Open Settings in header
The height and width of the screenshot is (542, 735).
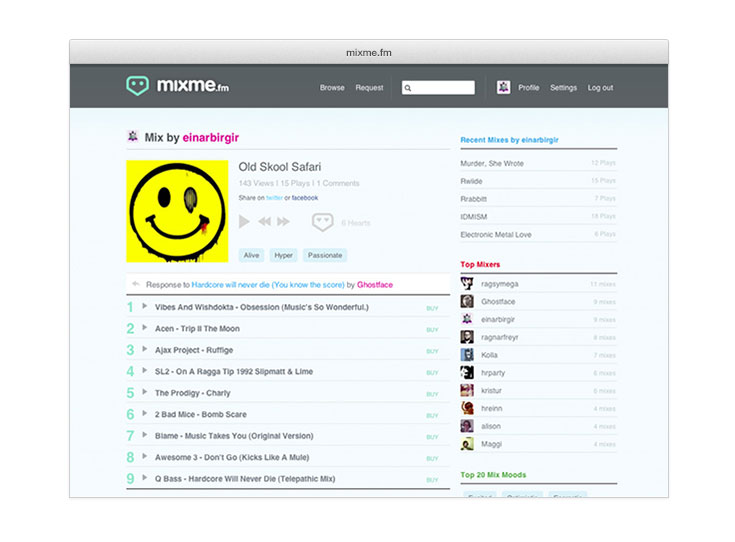563,88
